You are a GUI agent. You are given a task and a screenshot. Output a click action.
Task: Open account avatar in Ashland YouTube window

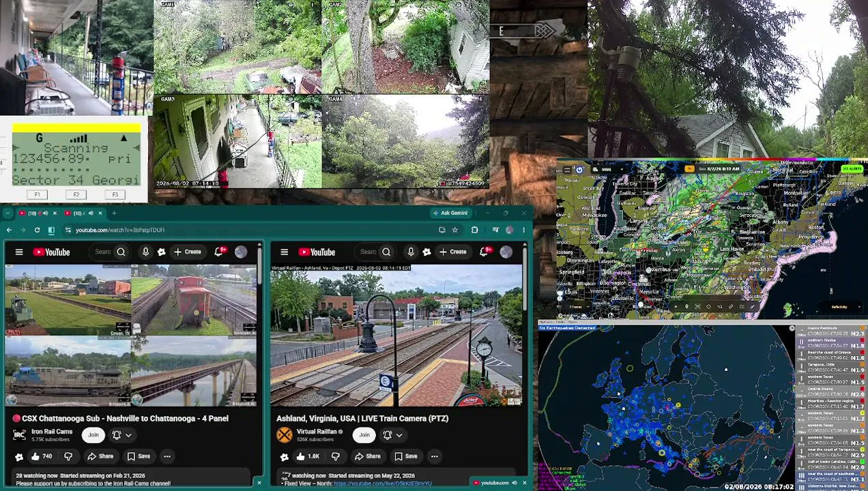pos(506,252)
